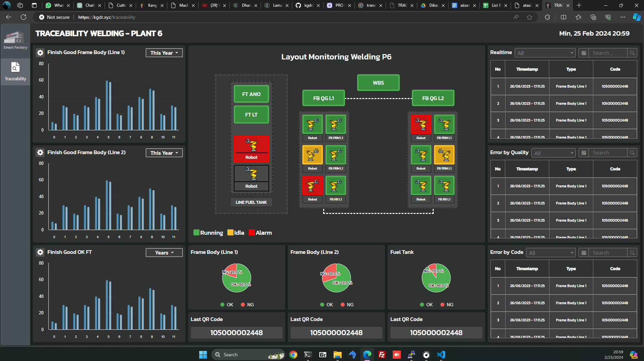Viewport: 644px width, 361px height.
Task: Toggle OK legend in Frame Body Line 1 pie
Action: click(227, 305)
